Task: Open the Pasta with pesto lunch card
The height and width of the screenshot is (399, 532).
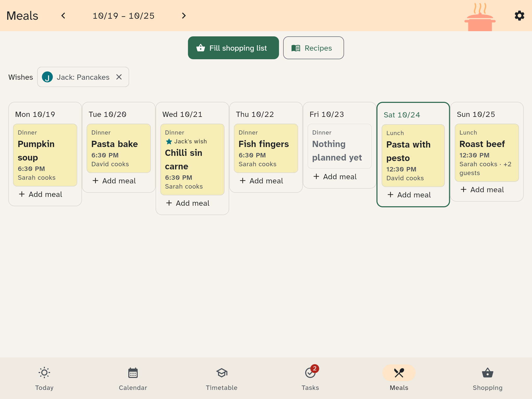Action: [x=413, y=155]
